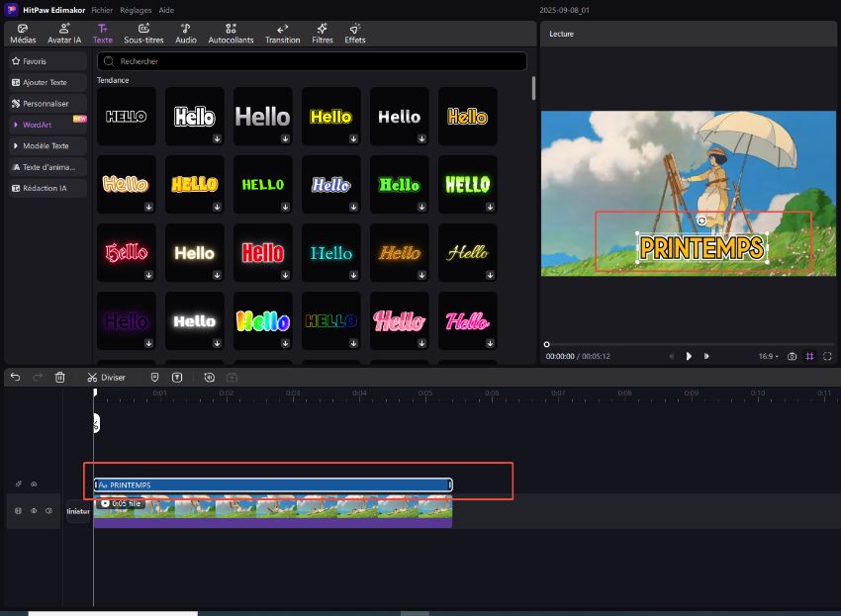Screen dimensions: 841x616
Task: Click the audio speed circular icon in timeline toolbar
Action: [209, 378]
